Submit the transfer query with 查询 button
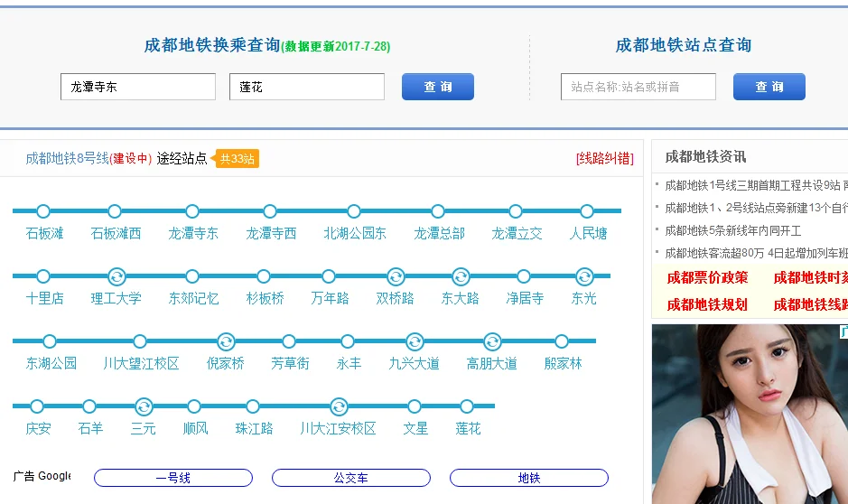848x504 pixels. [x=437, y=87]
